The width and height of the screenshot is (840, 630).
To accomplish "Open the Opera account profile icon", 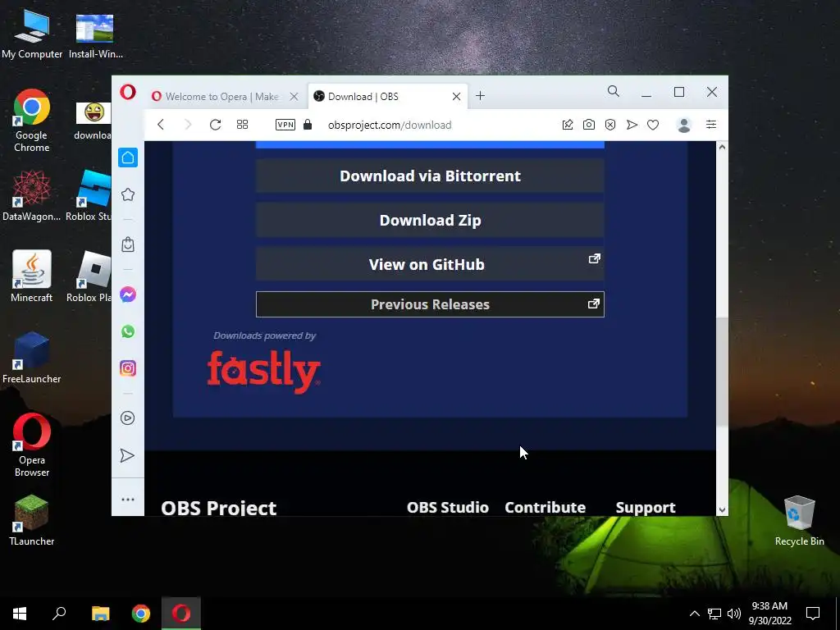I will [x=683, y=125].
